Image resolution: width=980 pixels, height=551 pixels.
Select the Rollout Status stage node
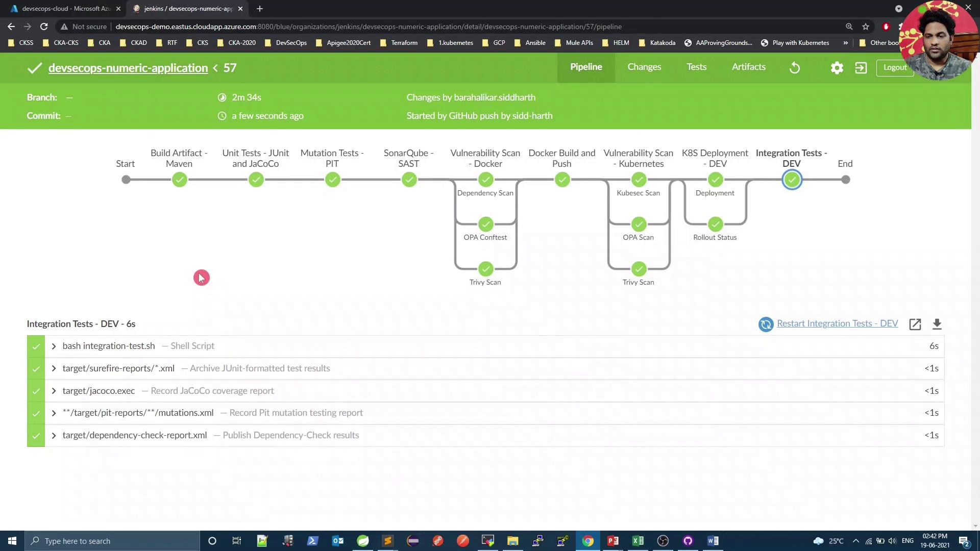[715, 224]
